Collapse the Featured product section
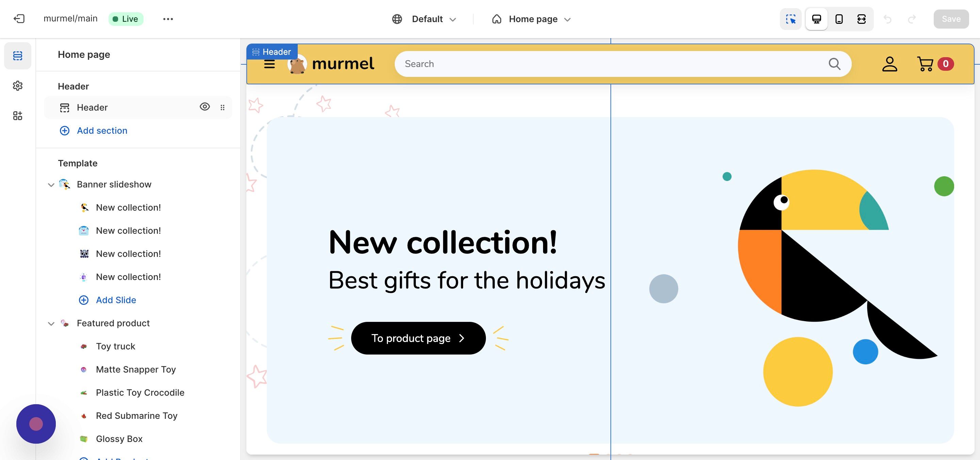This screenshot has width=980, height=460. click(x=51, y=324)
